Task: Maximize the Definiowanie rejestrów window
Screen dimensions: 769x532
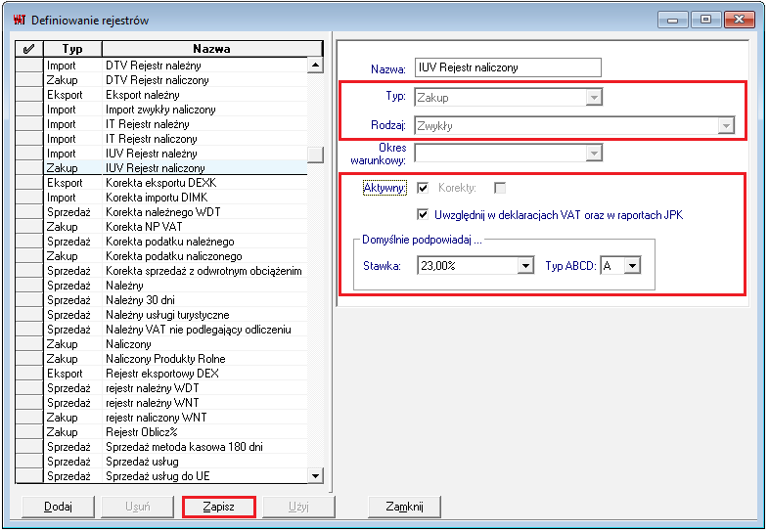Action: click(705, 20)
